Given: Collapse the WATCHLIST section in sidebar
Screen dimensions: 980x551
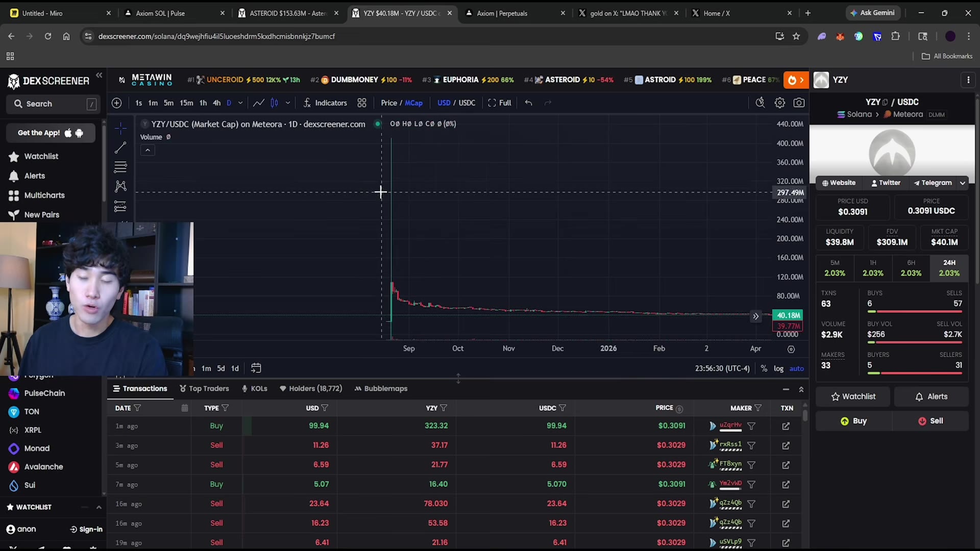Looking at the screenshot, I should tap(99, 507).
